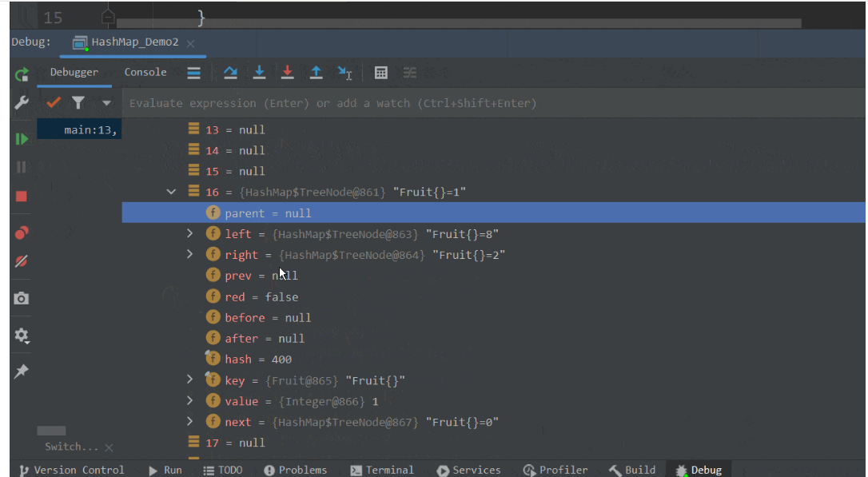Open the Build tool window

point(631,470)
